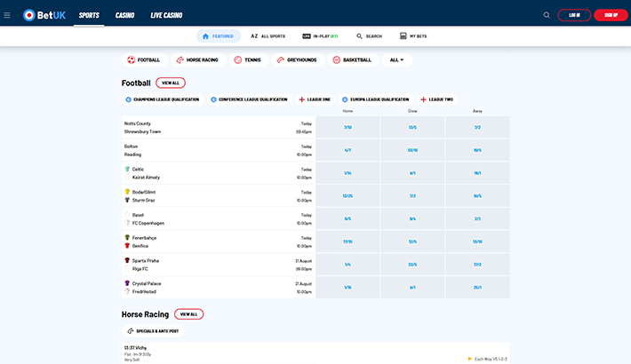Click the search magnifier icon in header
Viewport: 631px width, 364px height.
click(547, 15)
